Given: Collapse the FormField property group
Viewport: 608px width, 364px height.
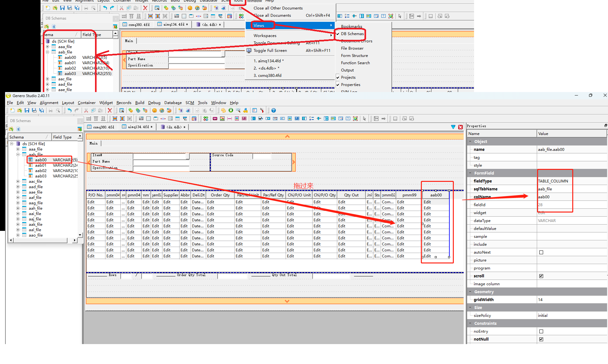Looking at the screenshot, I should point(470,173).
